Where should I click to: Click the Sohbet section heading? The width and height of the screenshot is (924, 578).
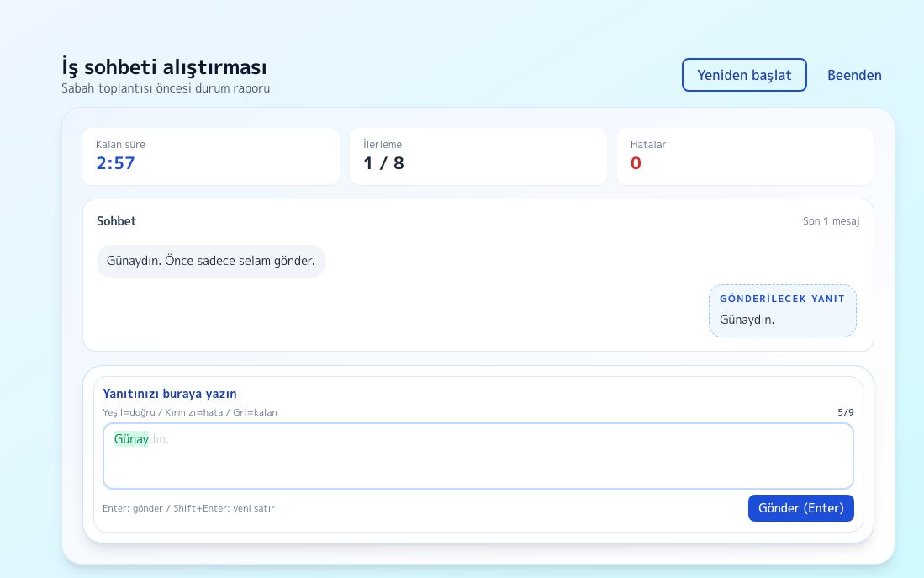116,221
